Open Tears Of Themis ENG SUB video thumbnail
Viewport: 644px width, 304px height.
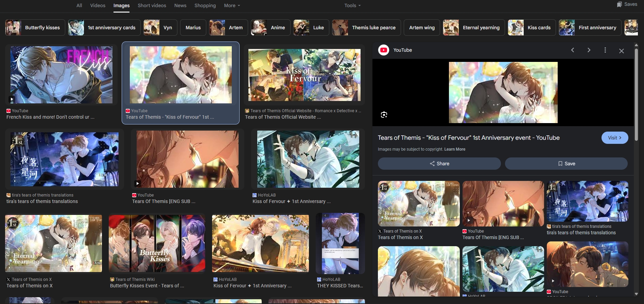[188, 159]
